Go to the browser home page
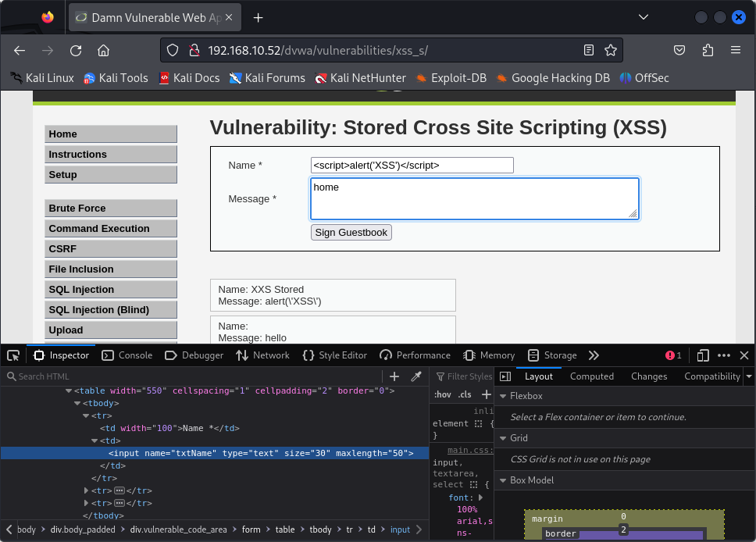Screen dimensions: 756x542 pyautogui.click(x=103, y=50)
